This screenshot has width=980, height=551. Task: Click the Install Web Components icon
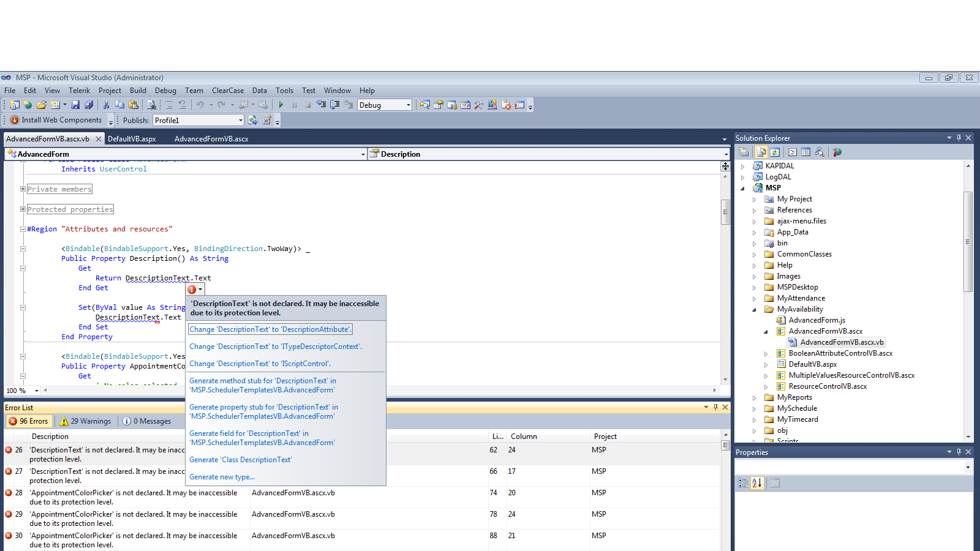pyautogui.click(x=15, y=120)
